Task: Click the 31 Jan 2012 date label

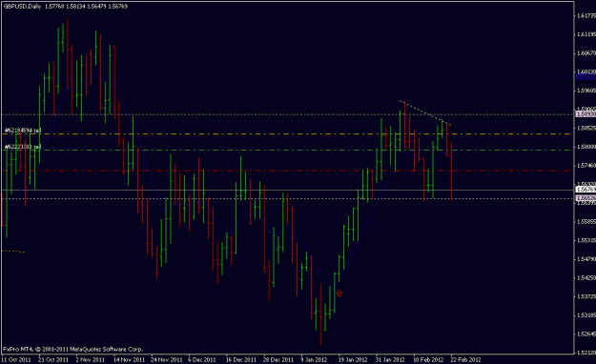Action: click(x=390, y=359)
